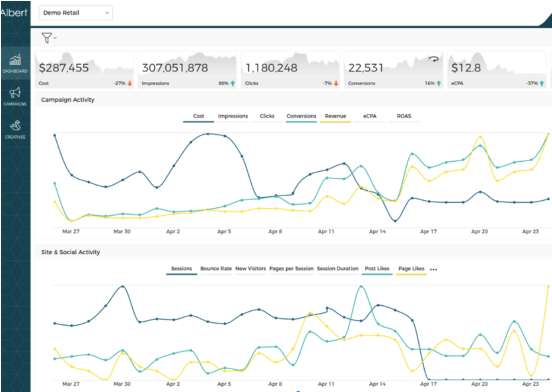
Task: Click the green up arrow on Impressions card
Action: [233, 83]
